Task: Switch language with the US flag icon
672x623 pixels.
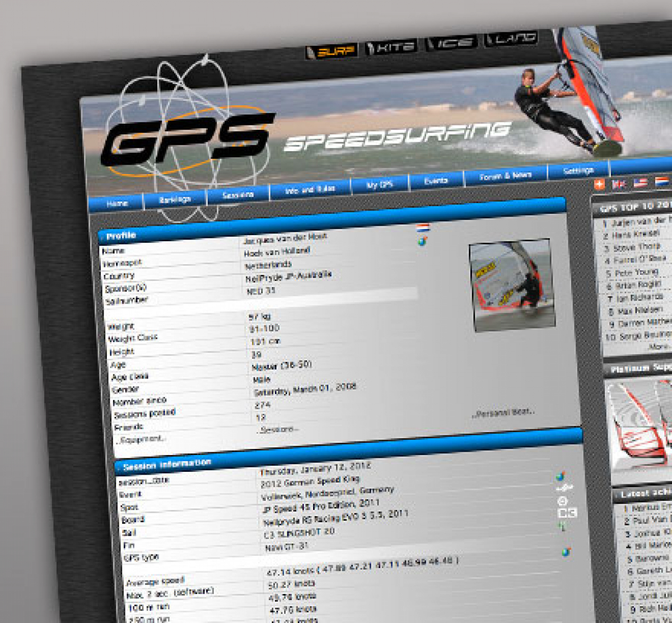Action: [640, 183]
